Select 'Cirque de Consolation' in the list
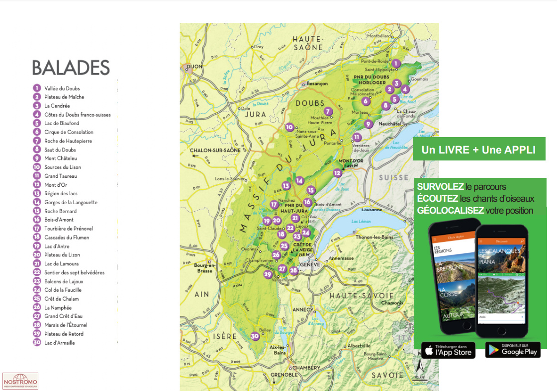Viewport: 557px width, 392px height. click(69, 132)
